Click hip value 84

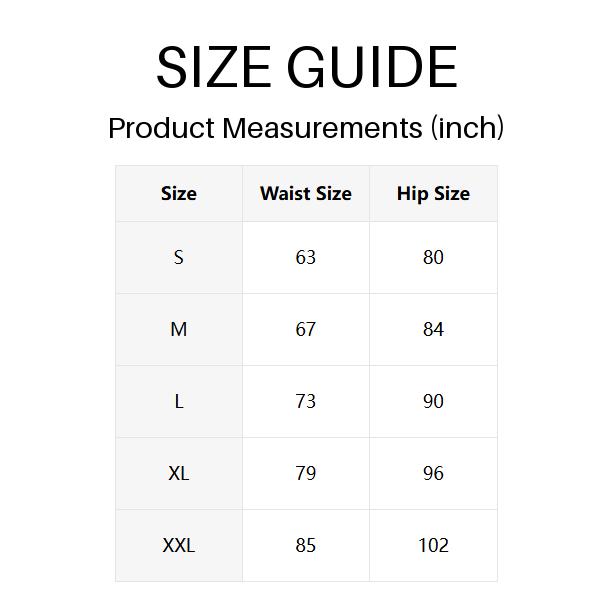pos(433,330)
